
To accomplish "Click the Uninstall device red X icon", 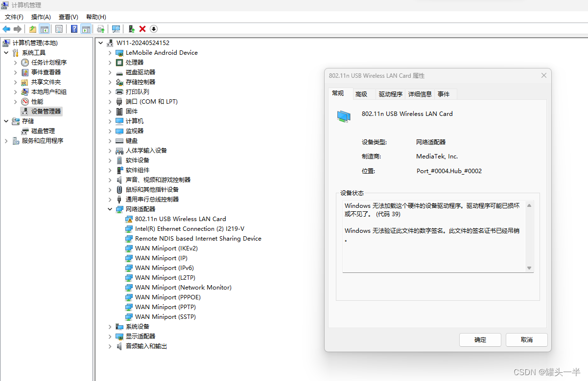I will tap(141, 29).
